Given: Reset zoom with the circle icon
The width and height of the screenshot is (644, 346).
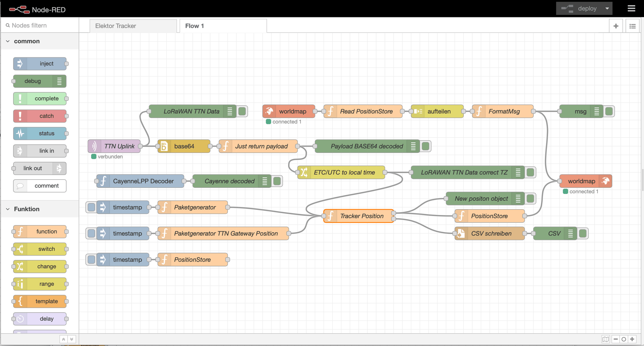Looking at the screenshot, I should click(x=624, y=339).
